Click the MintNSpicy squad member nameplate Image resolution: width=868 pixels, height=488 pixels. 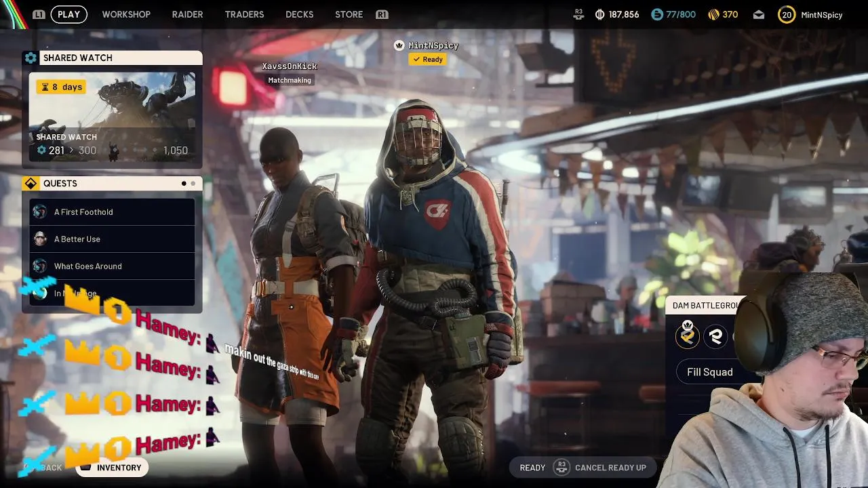click(433, 45)
